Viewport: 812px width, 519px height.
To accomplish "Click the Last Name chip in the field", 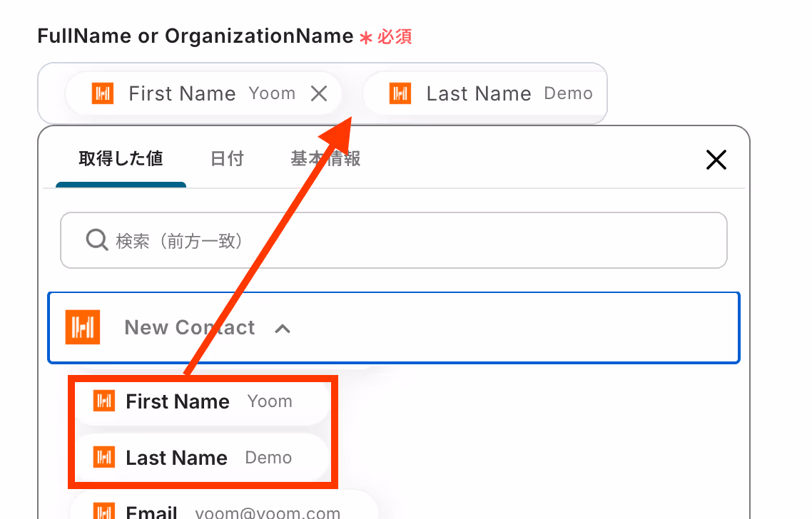I will click(x=485, y=93).
